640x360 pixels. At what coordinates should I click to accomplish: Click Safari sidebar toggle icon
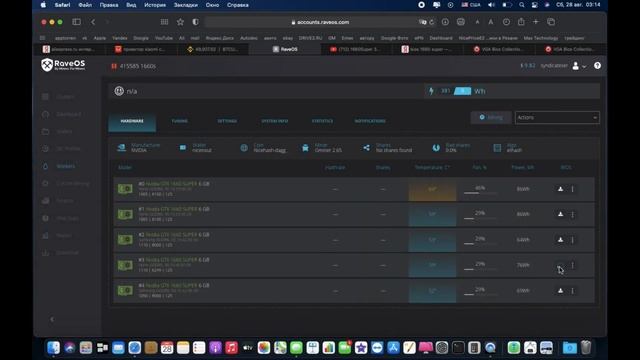pyautogui.click(x=76, y=22)
